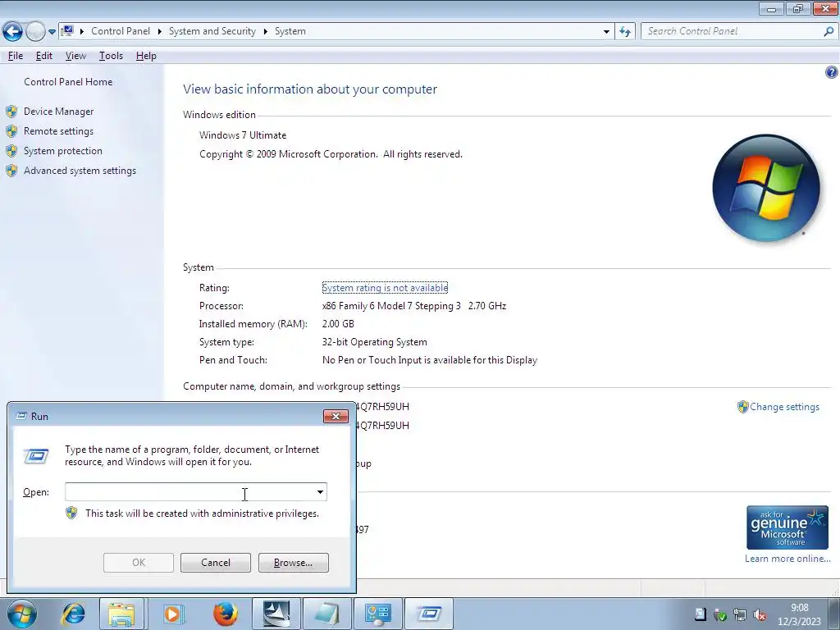
Task: Click the System breadcrumb
Action: click(x=290, y=31)
